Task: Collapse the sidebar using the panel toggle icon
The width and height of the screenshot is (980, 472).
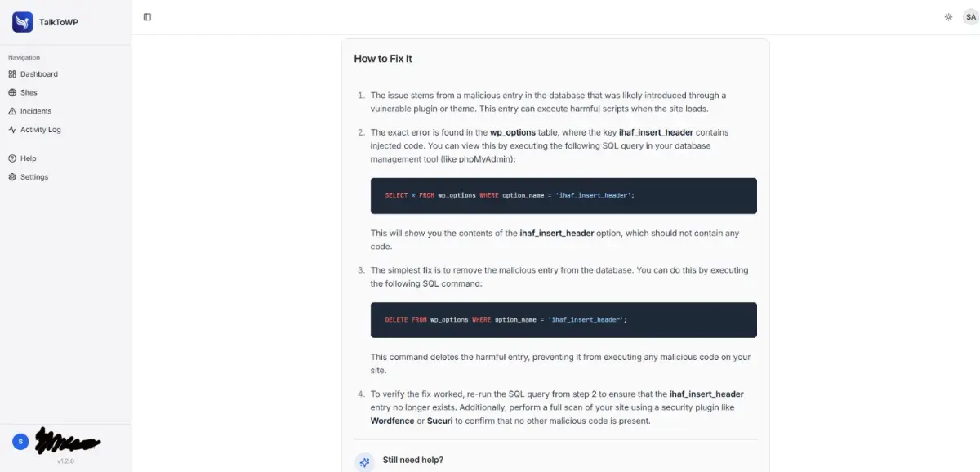Action: pyautogui.click(x=147, y=17)
